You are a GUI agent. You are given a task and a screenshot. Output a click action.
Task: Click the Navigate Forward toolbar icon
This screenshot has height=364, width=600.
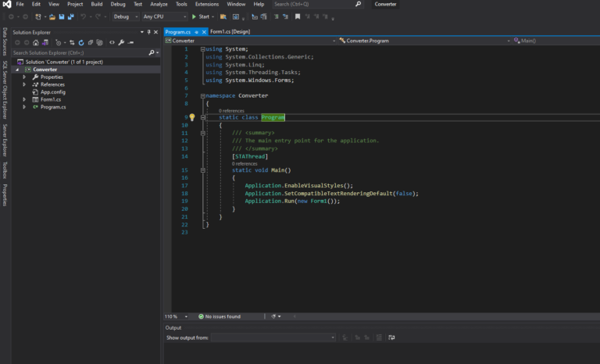tap(25, 17)
